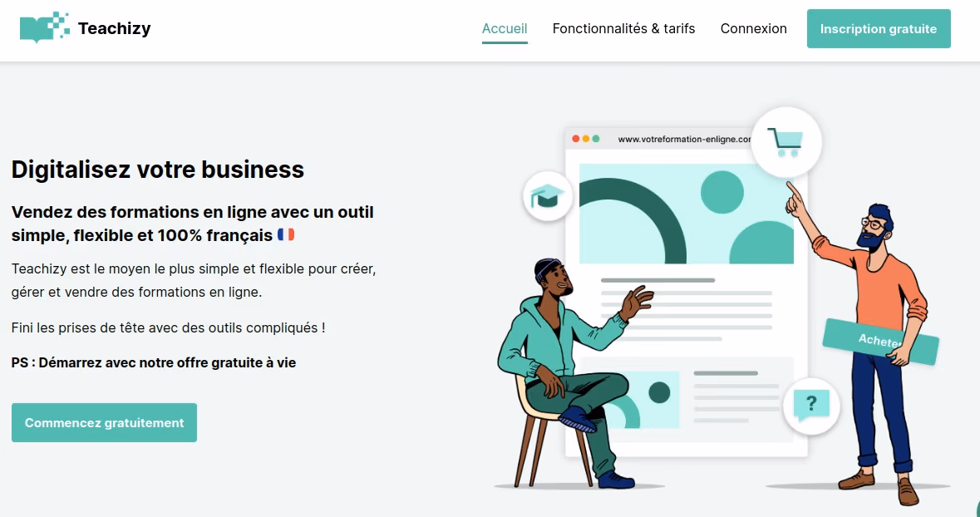Click the Teachizy brand name text
Screen dimensions: 980x517
coord(115,28)
